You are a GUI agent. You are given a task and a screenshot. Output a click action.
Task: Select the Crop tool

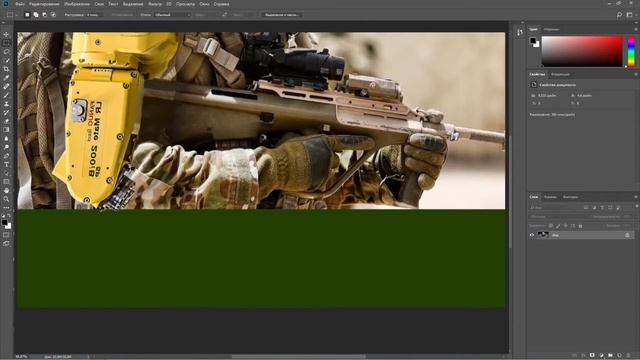pos(6,69)
